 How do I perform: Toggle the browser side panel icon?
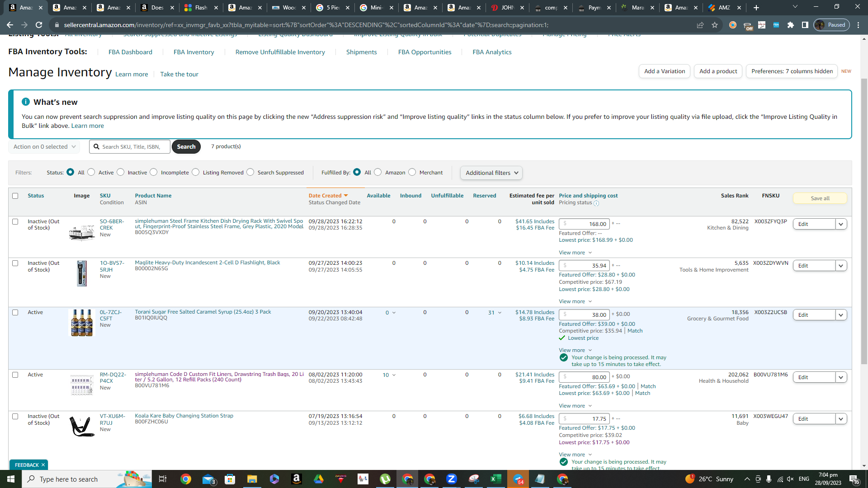pos(805,25)
